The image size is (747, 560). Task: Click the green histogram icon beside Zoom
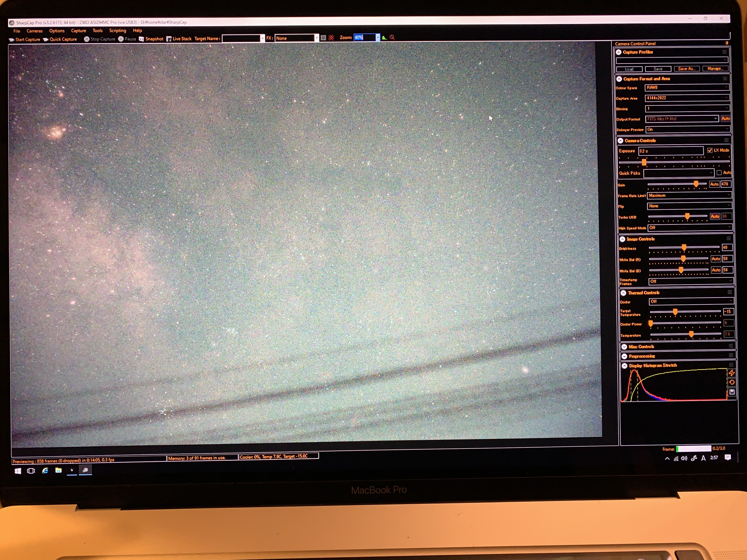point(384,37)
